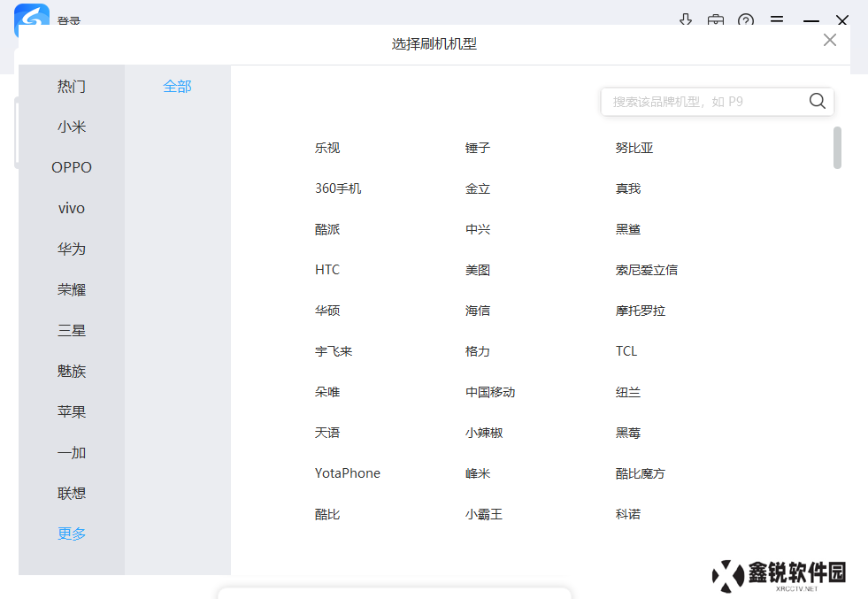Open the 更多 brands tab

click(72, 534)
